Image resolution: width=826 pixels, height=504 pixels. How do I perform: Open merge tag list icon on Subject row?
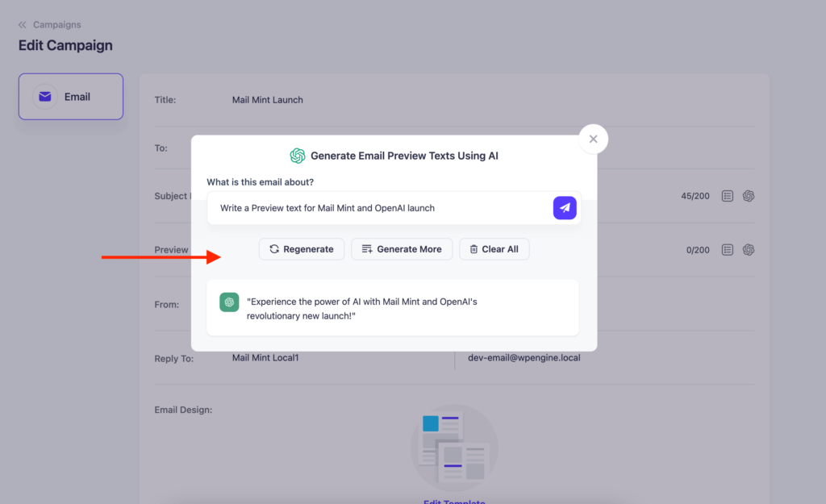727,196
